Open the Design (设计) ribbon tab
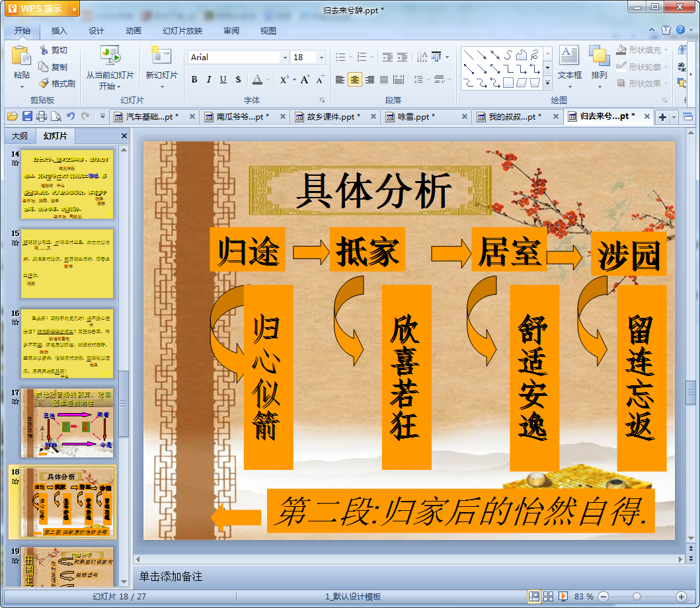The image size is (700, 608). tap(96, 30)
